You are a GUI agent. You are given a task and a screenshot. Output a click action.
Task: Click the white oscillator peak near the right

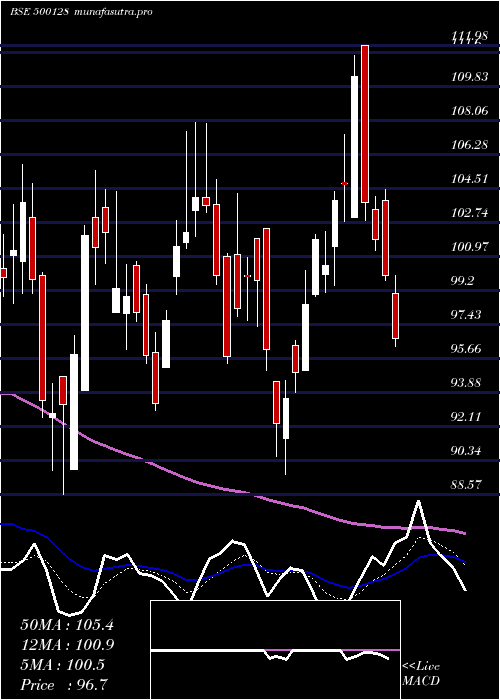(418, 502)
